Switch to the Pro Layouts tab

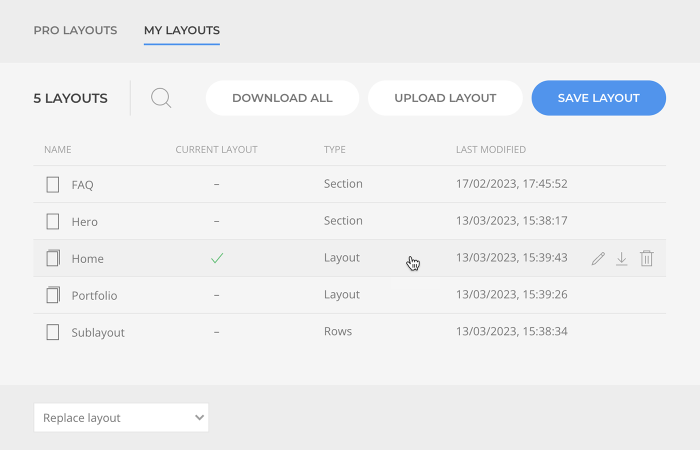pyautogui.click(x=75, y=30)
